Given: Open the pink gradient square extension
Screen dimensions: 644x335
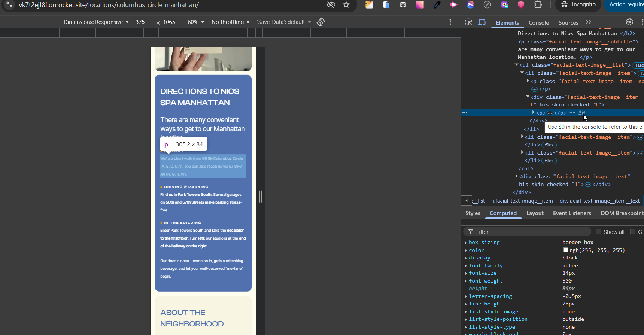Looking at the screenshot, I should [420, 5].
